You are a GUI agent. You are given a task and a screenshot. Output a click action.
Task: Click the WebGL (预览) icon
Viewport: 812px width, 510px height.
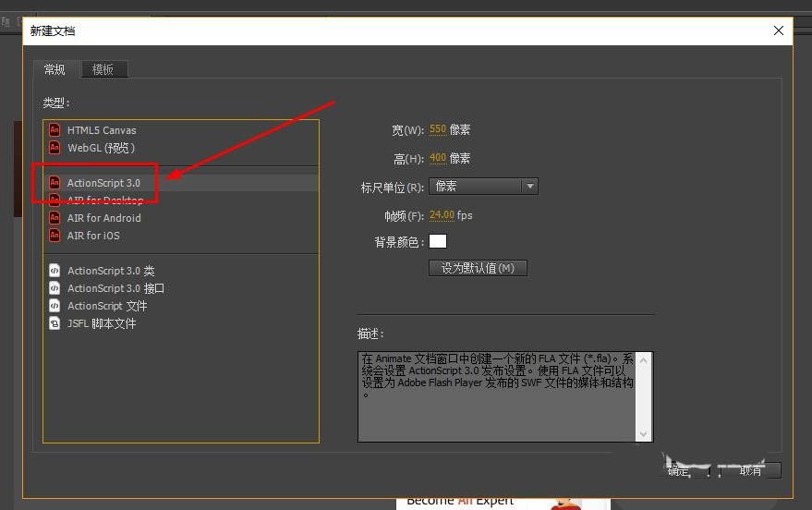[55, 148]
